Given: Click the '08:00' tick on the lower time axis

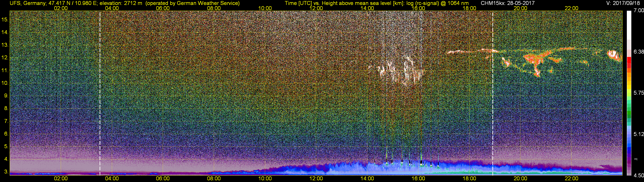Looking at the screenshot, I should 214,179.
